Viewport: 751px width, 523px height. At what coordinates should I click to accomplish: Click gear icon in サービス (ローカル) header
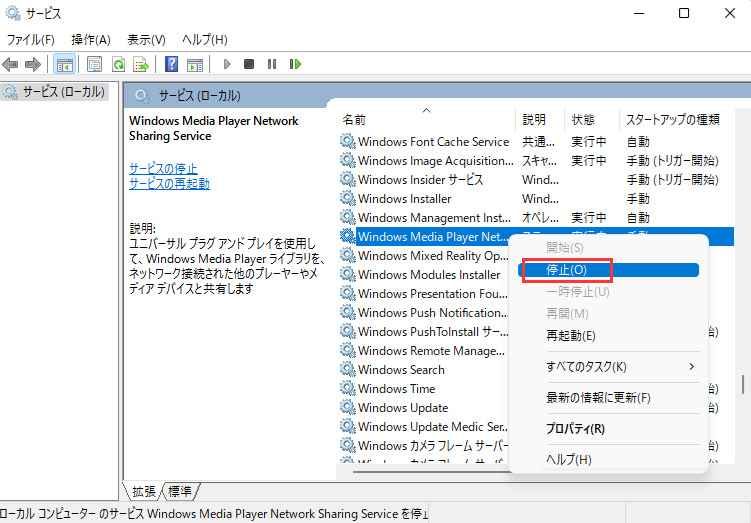tap(142, 96)
